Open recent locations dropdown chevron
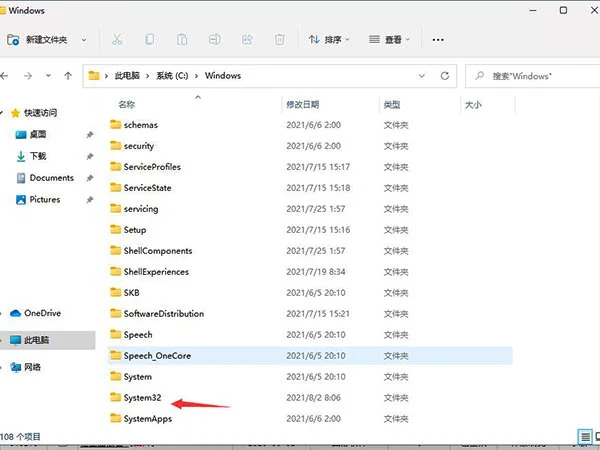This screenshot has height=450, width=600. pos(48,76)
